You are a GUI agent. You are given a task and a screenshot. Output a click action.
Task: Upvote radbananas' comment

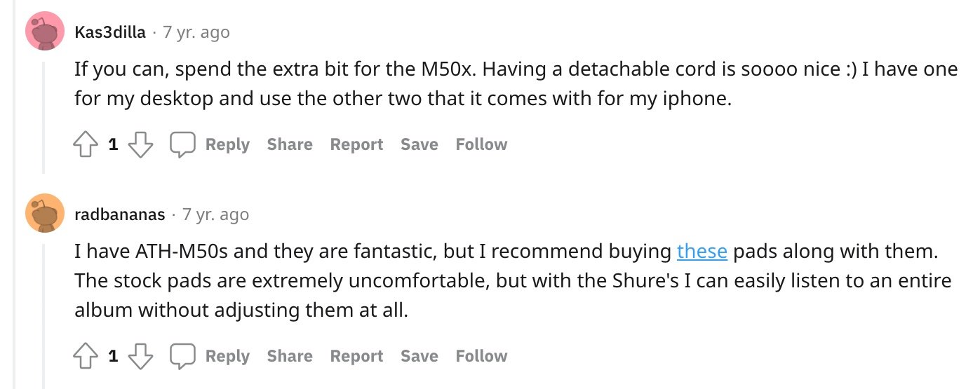tap(85, 356)
